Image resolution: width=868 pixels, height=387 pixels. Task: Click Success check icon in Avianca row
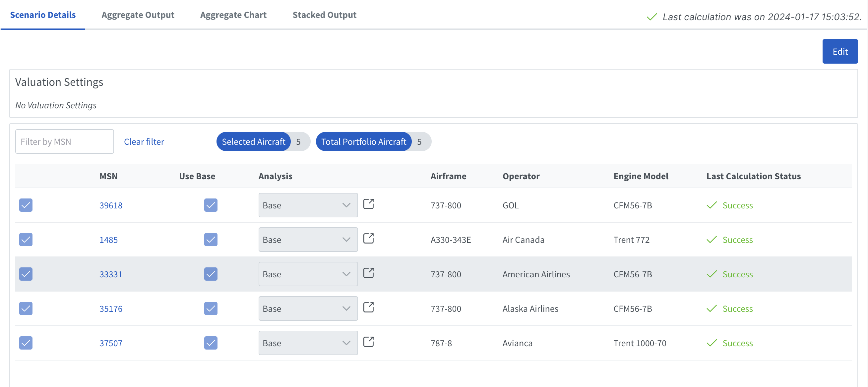click(x=711, y=343)
